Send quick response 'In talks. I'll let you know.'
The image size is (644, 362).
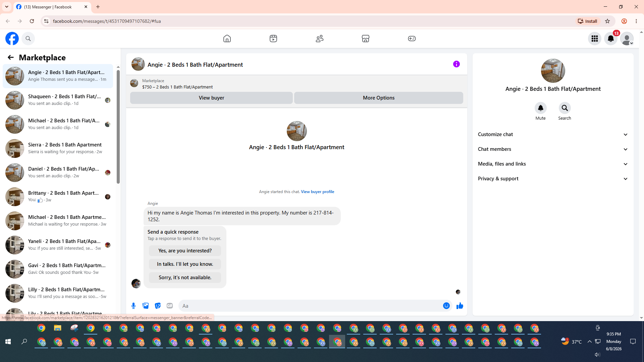tap(185, 264)
